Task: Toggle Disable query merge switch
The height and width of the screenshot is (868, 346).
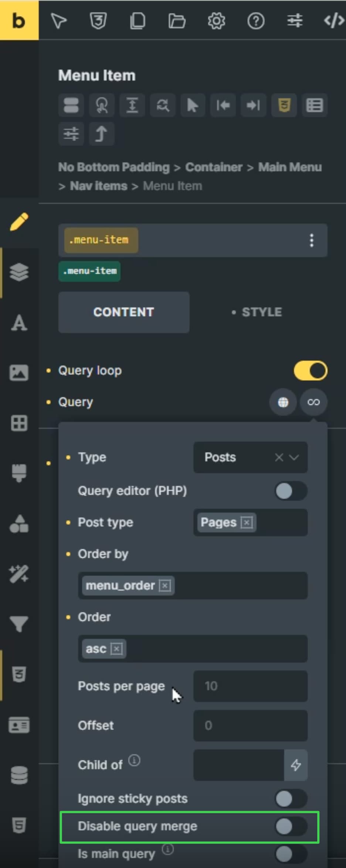Action: pyautogui.click(x=291, y=826)
